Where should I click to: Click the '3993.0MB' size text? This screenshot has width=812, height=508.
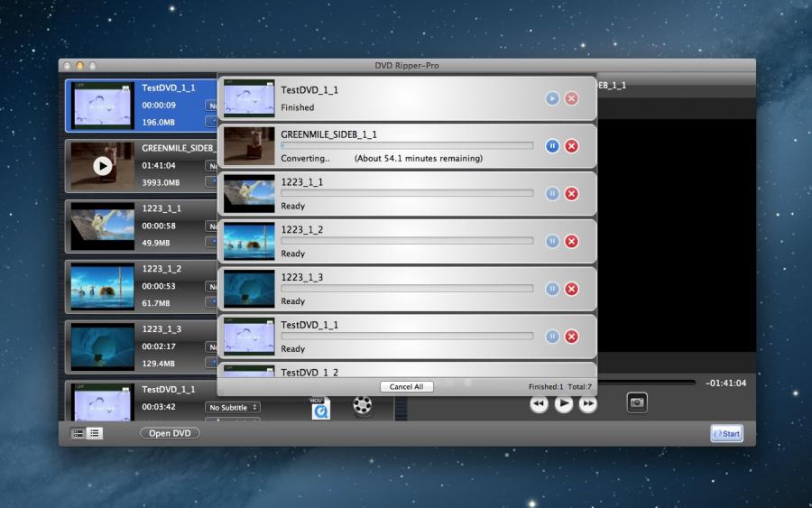pos(161,183)
